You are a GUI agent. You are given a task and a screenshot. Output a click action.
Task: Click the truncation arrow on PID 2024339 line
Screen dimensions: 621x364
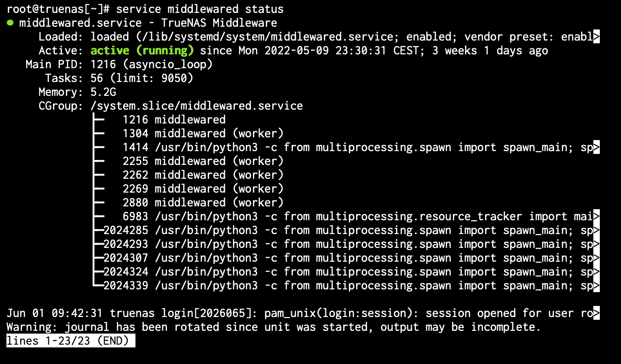pyautogui.click(x=597, y=286)
